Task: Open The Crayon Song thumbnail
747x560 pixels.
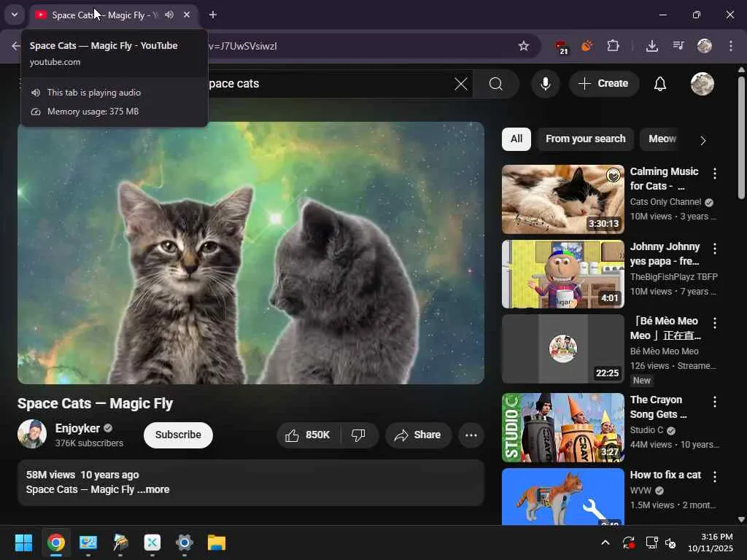Action: point(562,427)
